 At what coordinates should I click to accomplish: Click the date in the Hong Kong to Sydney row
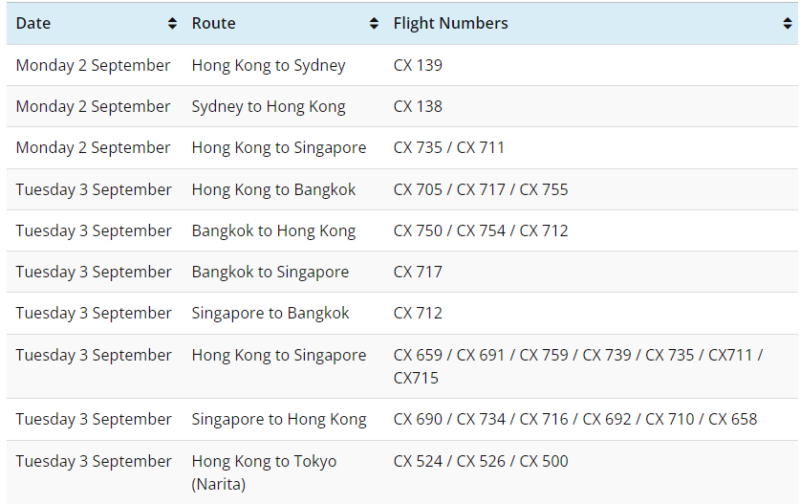click(x=93, y=65)
